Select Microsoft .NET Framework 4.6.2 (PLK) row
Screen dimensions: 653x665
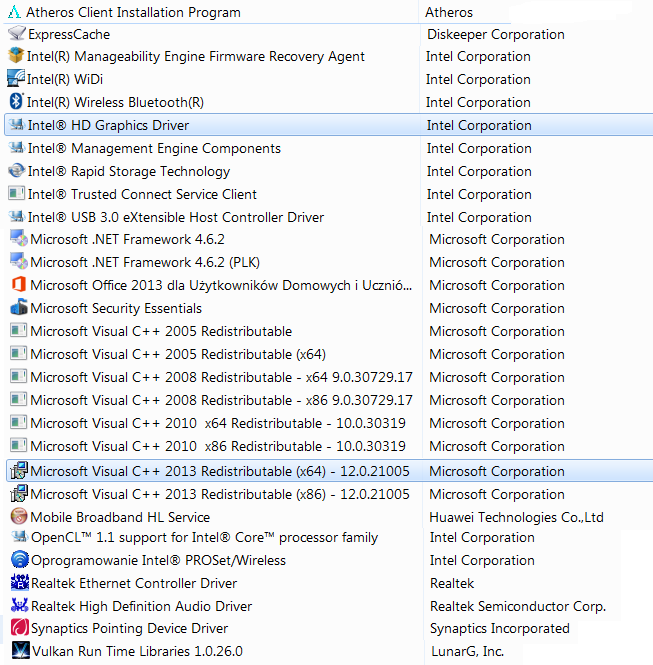click(x=144, y=262)
